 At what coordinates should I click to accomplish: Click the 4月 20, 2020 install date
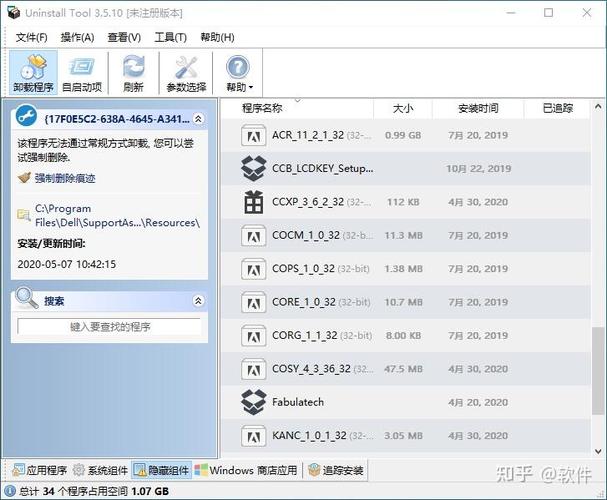478,402
